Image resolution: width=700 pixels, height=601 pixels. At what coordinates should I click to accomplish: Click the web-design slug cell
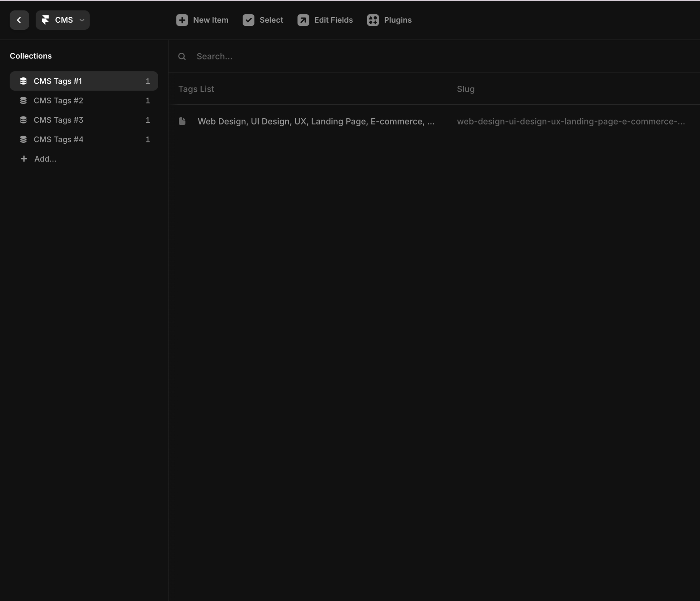[570, 121]
